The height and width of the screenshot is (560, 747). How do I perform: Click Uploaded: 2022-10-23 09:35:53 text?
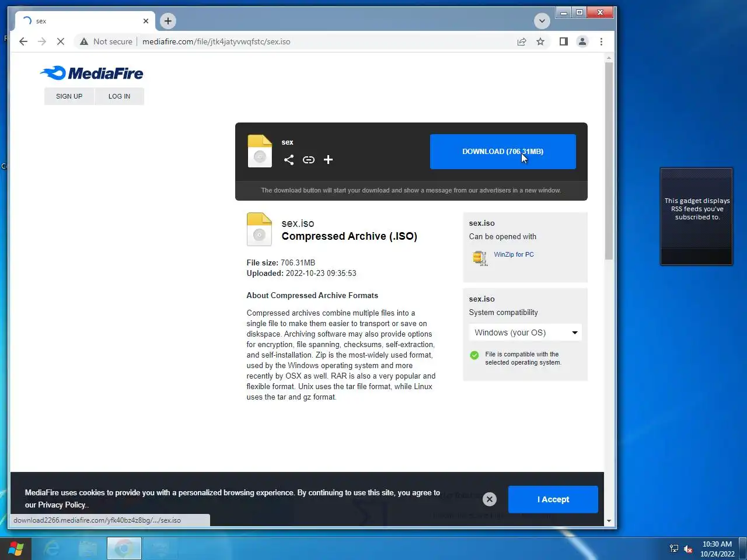(x=301, y=274)
